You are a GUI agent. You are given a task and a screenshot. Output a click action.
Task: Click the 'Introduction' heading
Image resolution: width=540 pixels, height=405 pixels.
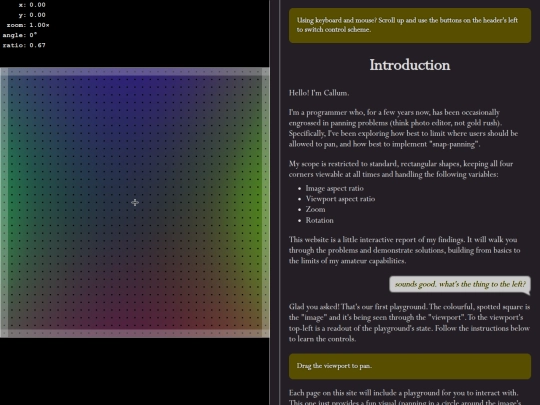[409, 65]
